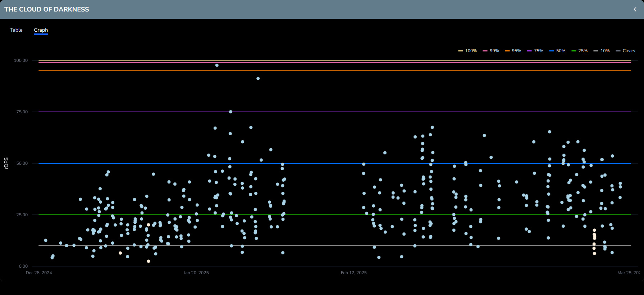
Task: Toggle the 50% legend series
Action: click(x=557, y=51)
